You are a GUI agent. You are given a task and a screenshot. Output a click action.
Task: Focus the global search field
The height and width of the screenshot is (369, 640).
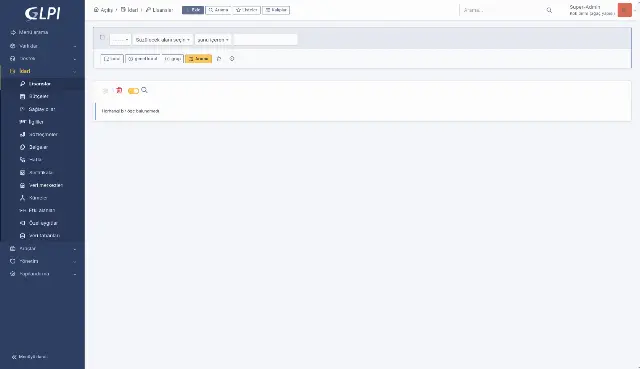tap(502, 10)
